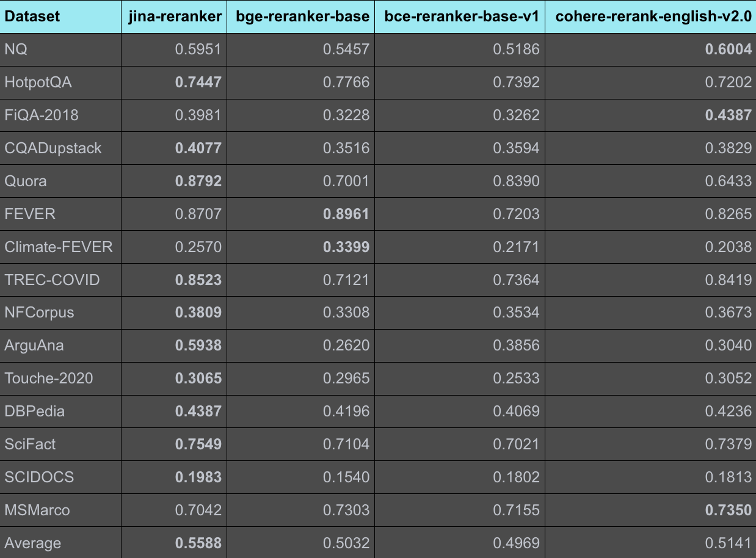756x558 pixels.
Task: Click the bold 0.5938 ArguAna cell
Action: coord(198,346)
